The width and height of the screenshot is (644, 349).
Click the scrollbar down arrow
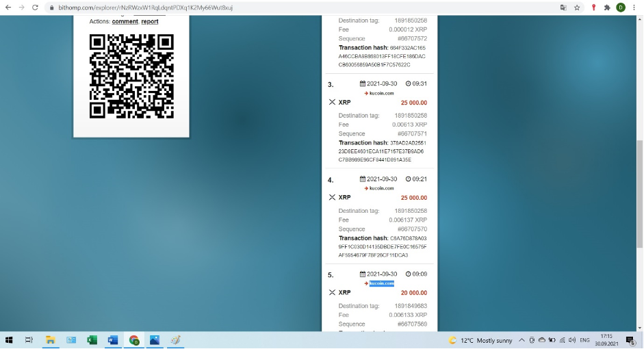pyautogui.click(x=639, y=328)
